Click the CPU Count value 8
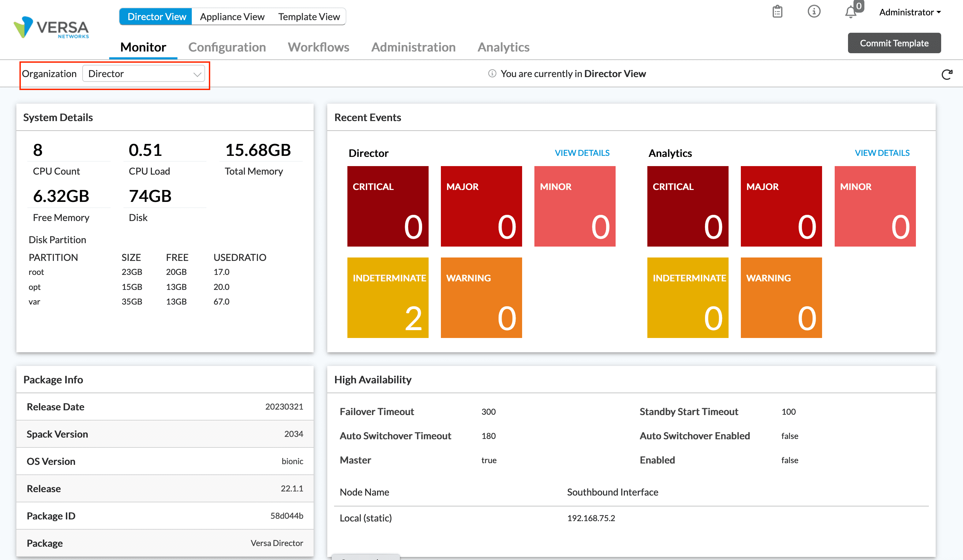Image resolution: width=963 pixels, height=560 pixels. pyautogui.click(x=38, y=150)
